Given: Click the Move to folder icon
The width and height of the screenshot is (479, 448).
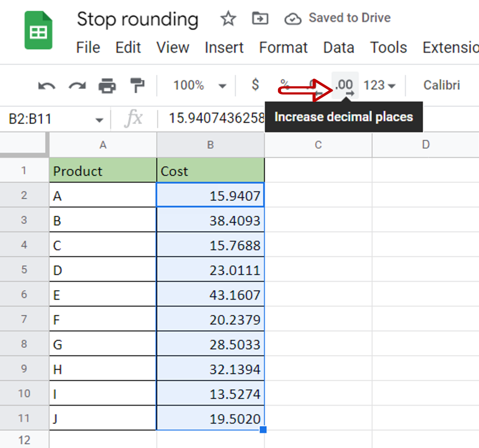Looking at the screenshot, I should pos(260,18).
